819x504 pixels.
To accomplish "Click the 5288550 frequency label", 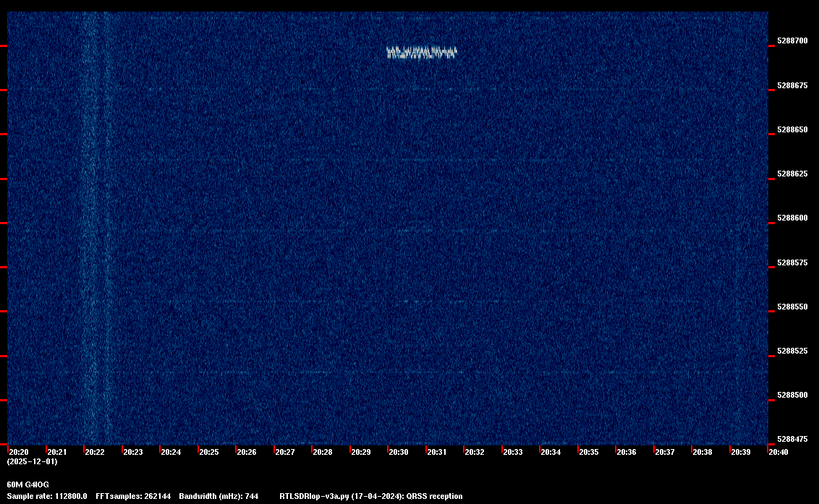I will point(792,307).
